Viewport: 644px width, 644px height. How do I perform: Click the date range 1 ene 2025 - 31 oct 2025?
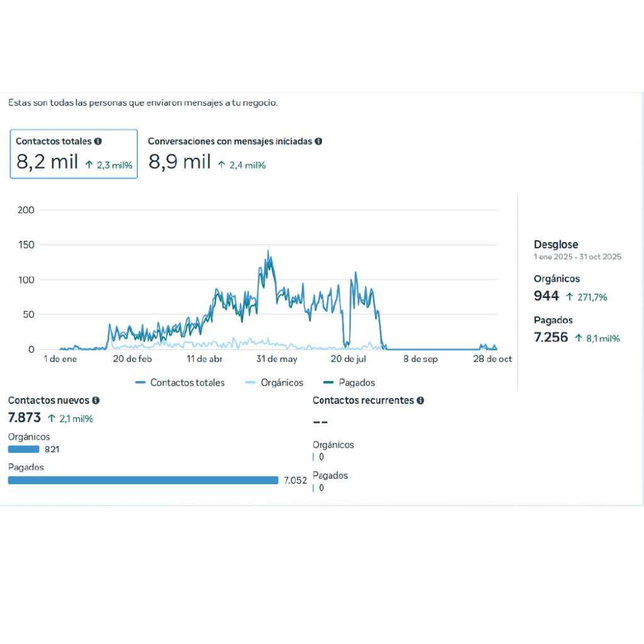(x=577, y=257)
